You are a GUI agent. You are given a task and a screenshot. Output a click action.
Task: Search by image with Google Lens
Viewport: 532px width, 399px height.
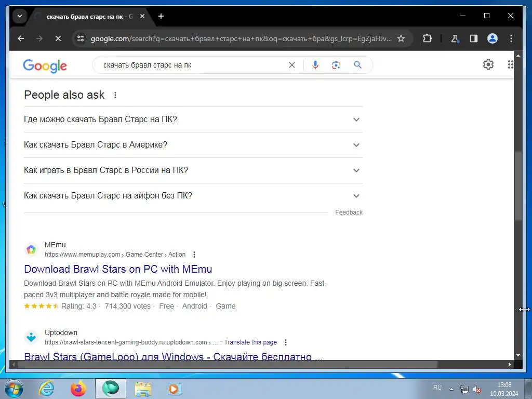336,65
